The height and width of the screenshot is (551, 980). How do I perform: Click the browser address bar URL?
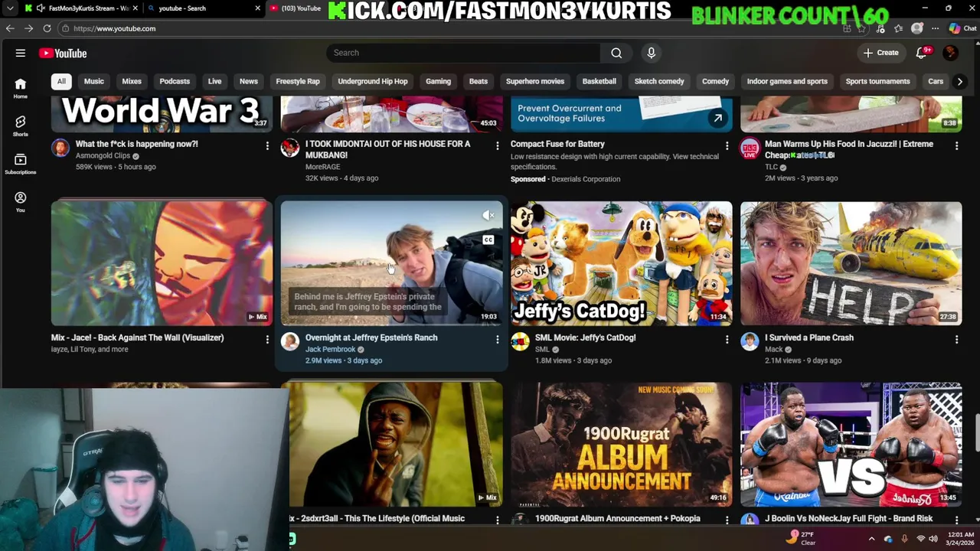(x=115, y=28)
